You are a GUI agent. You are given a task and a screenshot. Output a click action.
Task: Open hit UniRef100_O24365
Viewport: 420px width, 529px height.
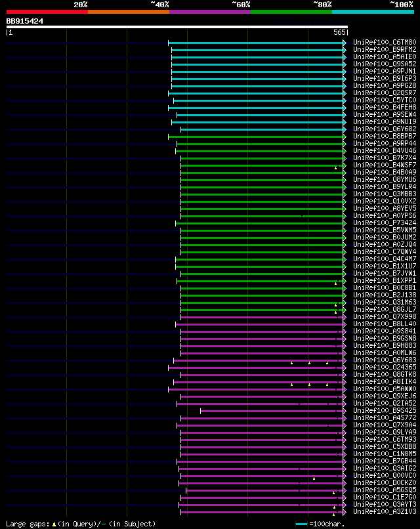[x=385, y=368]
